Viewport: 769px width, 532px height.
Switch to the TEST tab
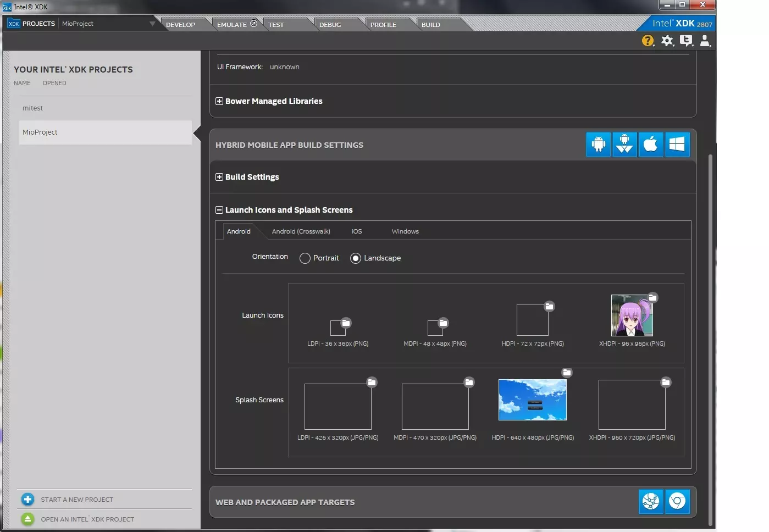276,25
